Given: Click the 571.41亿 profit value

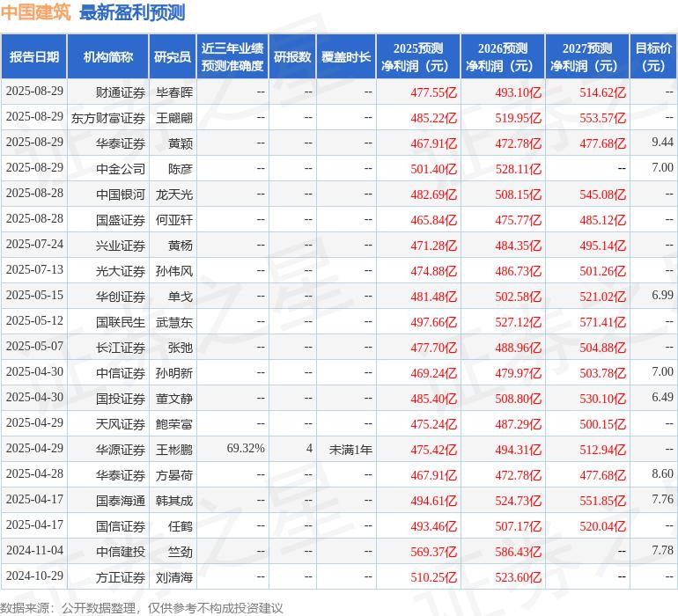Looking at the screenshot, I should point(603,321).
